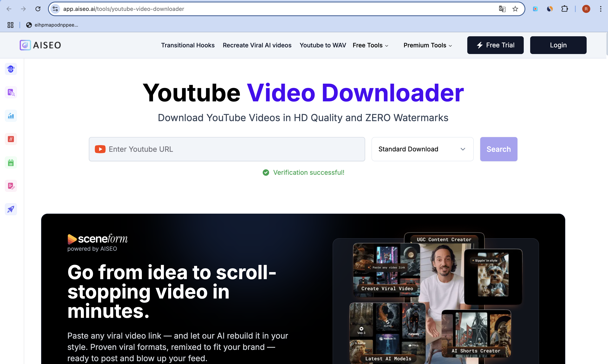Open Recreate Viral AI videos
This screenshot has width=608, height=364.
pos(257,45)
